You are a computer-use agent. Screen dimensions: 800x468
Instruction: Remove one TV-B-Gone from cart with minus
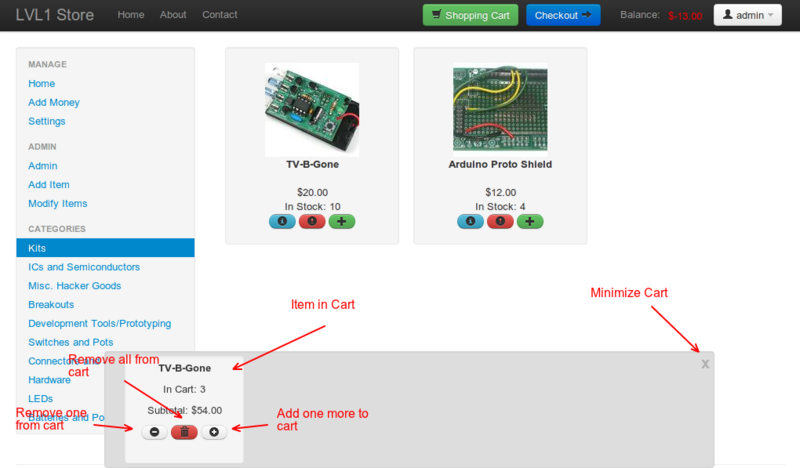pyautogui.click(x=154, y=432)
